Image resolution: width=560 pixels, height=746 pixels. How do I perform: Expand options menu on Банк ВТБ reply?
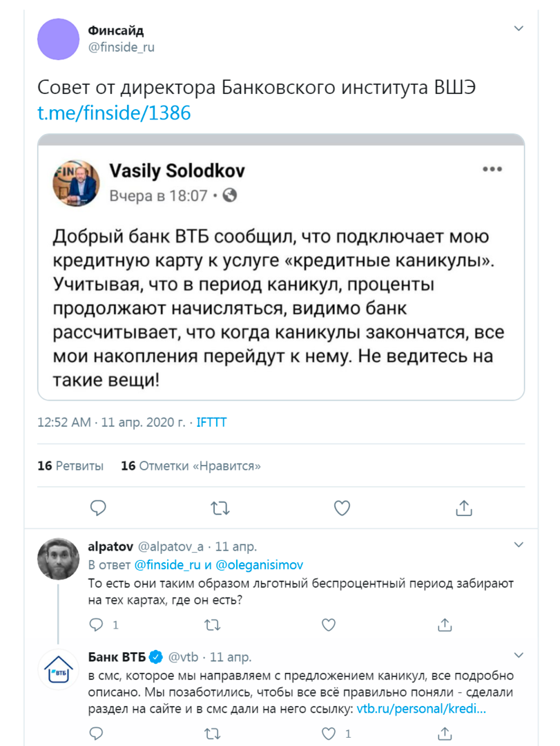click(x=519, y=654)
